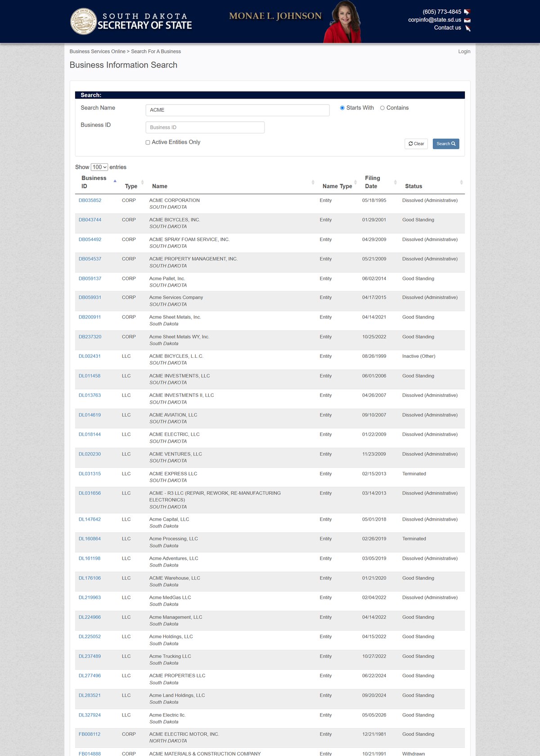Click the Acme MedGas LLC name
Screen dimensions: 540x756
pyautogui.click(x=170, y=598)
